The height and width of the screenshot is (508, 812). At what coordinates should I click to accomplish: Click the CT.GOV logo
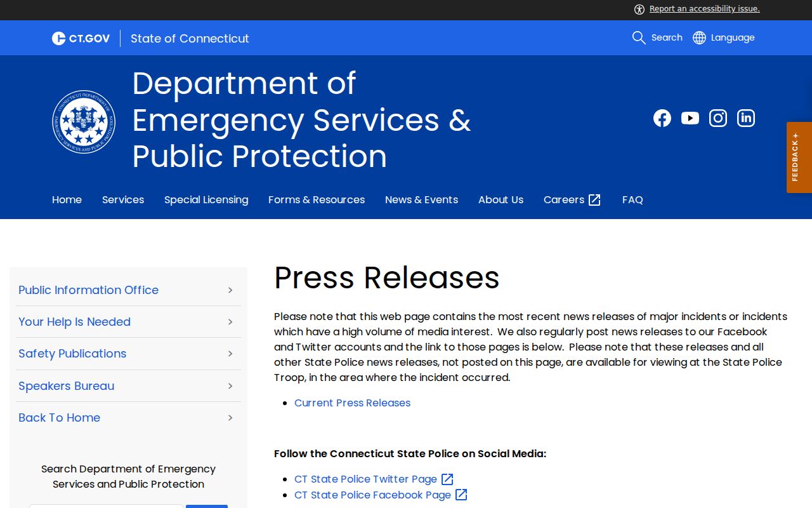click(x=81, y=38)
